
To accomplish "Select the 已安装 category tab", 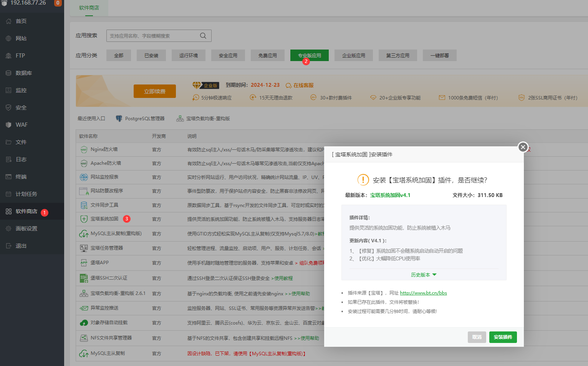I will (x=151, y=55).
